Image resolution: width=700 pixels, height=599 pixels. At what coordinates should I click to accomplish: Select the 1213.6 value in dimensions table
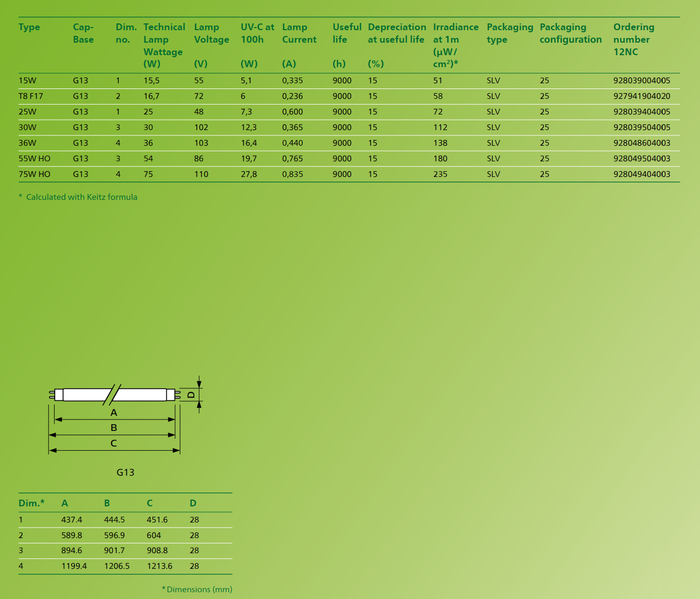tap(159, 566)
